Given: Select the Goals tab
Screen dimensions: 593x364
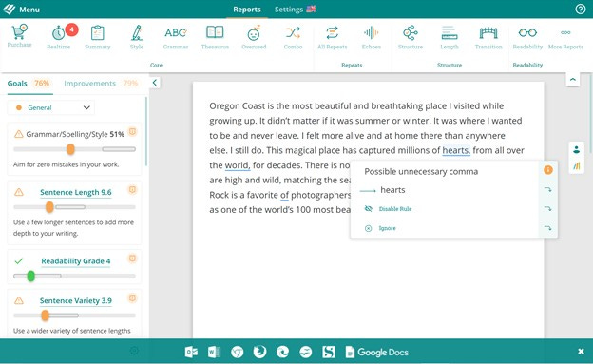Looking at the screenshot, I should coord(29,84).
